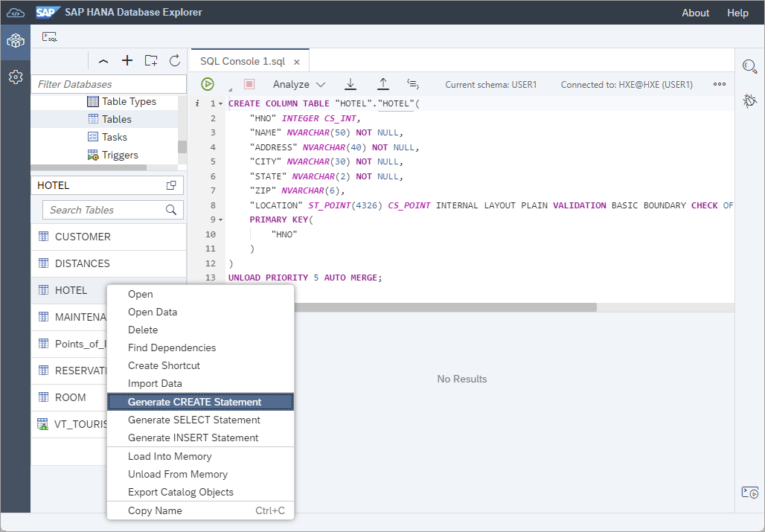Click the Current schema: USER1 label
765x532 pixels.
click(x=491, y=85)
